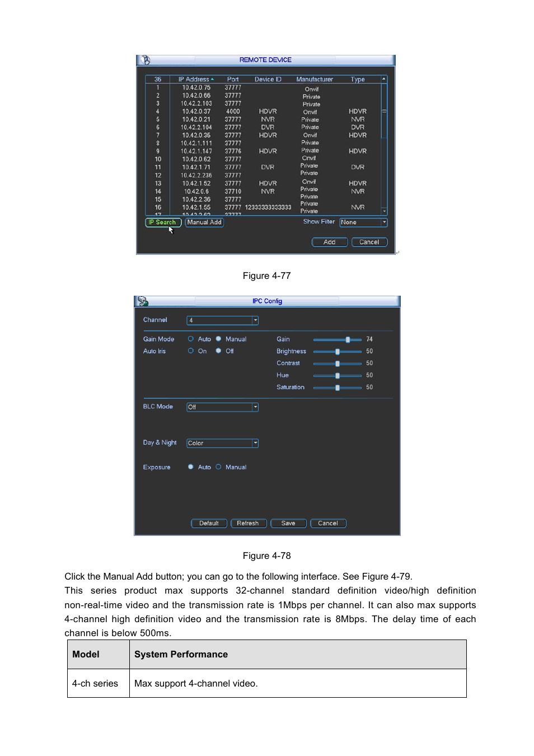Select device row 10.42.0.6
The width and height of the screenshot is (534, 756).
(x=263, y=192)
